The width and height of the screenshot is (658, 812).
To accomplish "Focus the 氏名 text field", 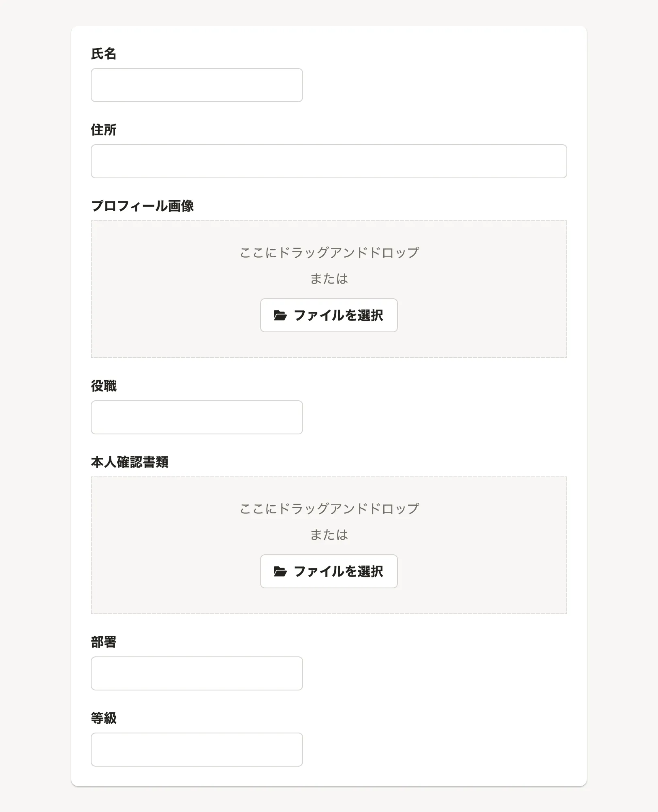I will (x=197, y=85).
